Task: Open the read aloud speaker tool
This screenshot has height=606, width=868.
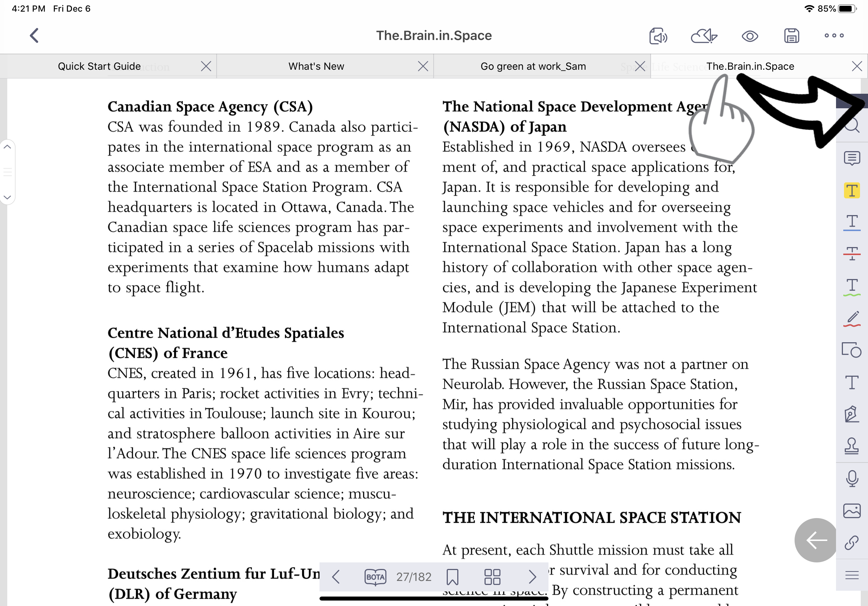Action: pyautogui.click(x=658, y=36)
